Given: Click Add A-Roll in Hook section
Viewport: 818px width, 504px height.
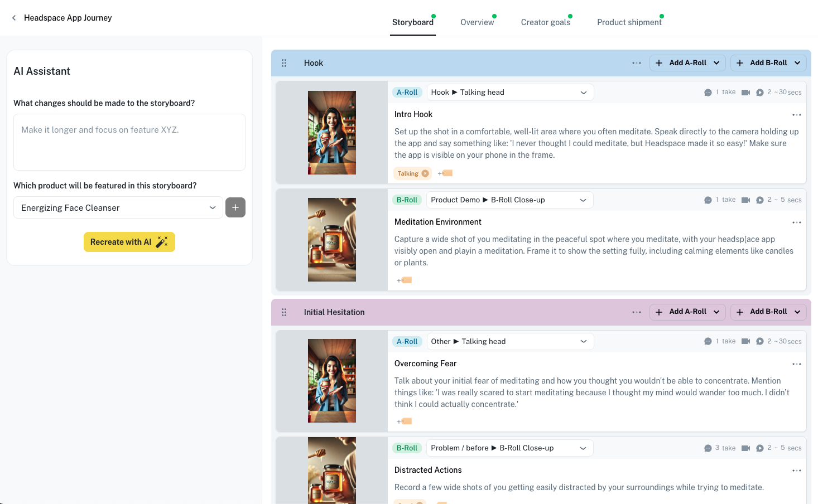Looking at the screenshot, I should (687, 63).
